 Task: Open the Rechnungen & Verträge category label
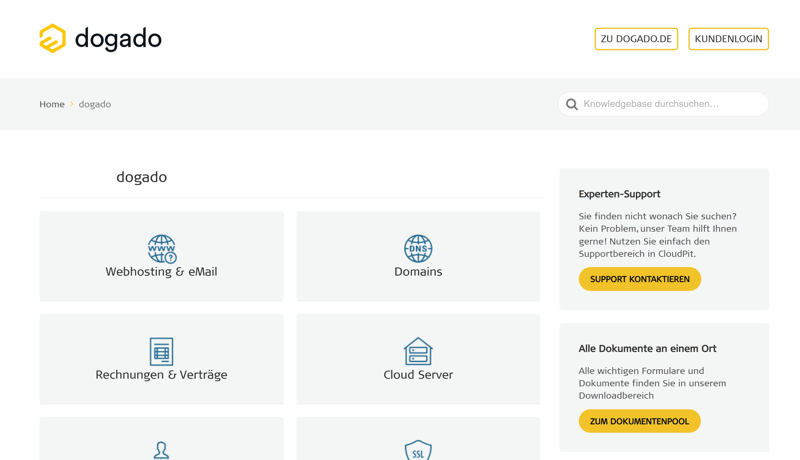[161, 375]
